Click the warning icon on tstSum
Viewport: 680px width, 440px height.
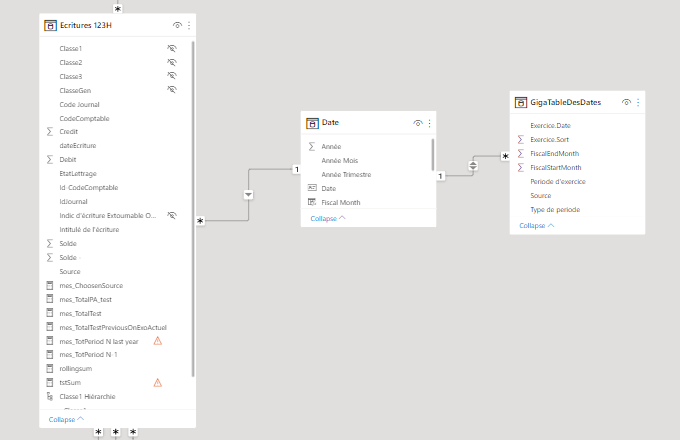[158, 383]
